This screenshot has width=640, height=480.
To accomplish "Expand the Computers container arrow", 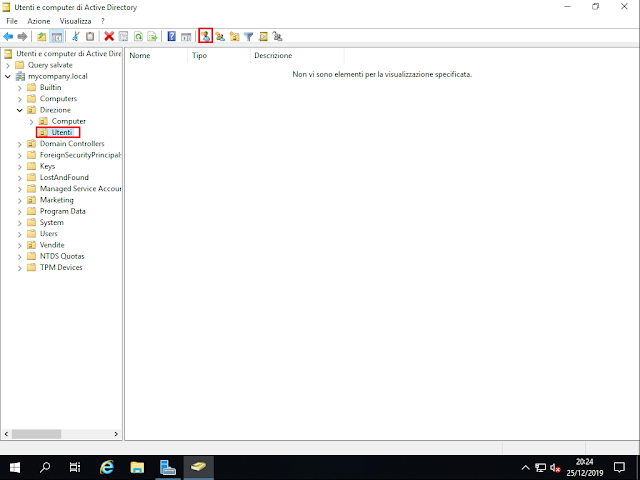I will 20,99.
